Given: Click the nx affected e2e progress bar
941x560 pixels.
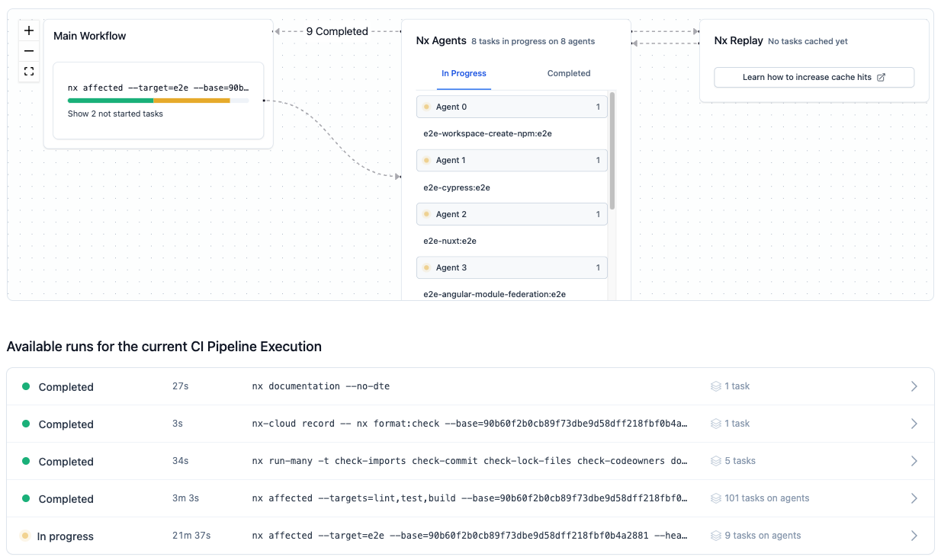Looking at the screenshot, I should tap(158, 101).
